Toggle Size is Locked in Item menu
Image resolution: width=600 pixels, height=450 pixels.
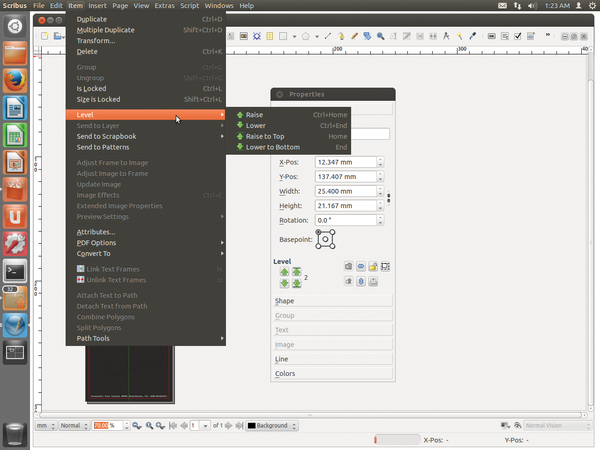(x=146, y=99)
